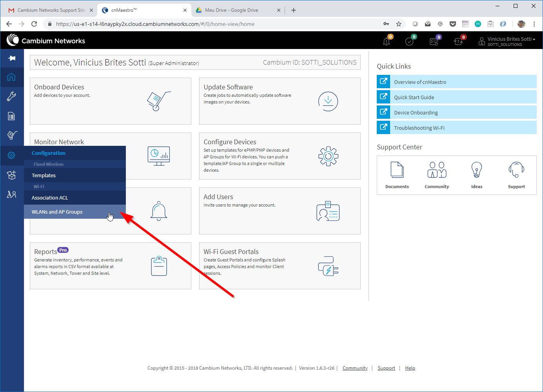
Task: Click the pin sidebar icon
Action: click(12, 58)
